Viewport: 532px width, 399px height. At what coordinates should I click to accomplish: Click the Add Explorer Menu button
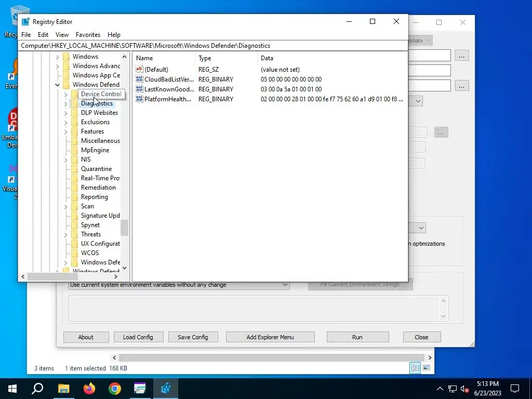270,337
